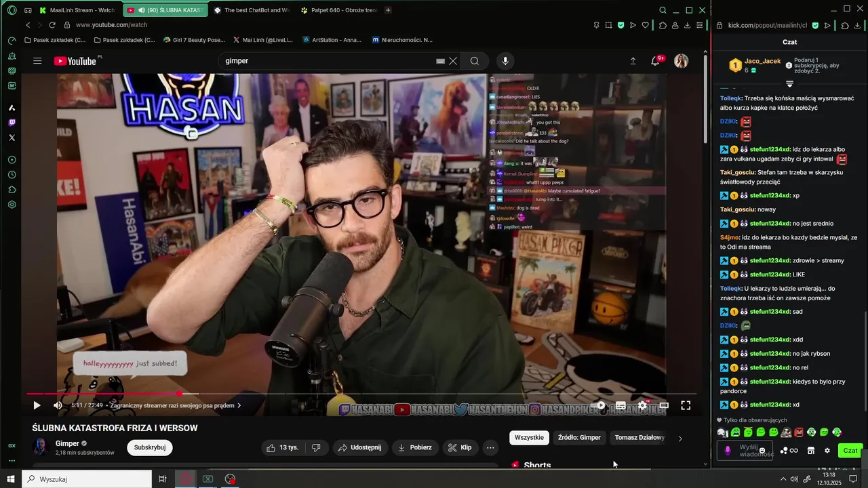Click the Pobierz download button

415,447
